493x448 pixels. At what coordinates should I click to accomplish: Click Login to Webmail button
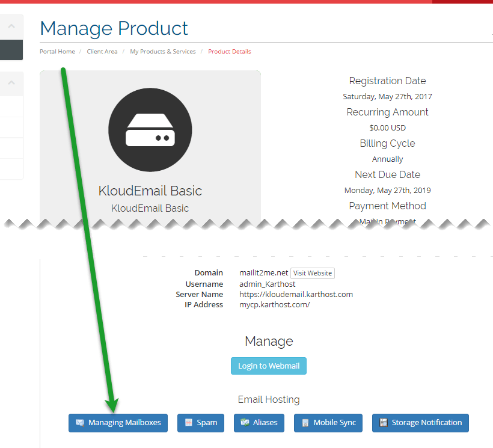pyautogui.click(x=269, y=366)
